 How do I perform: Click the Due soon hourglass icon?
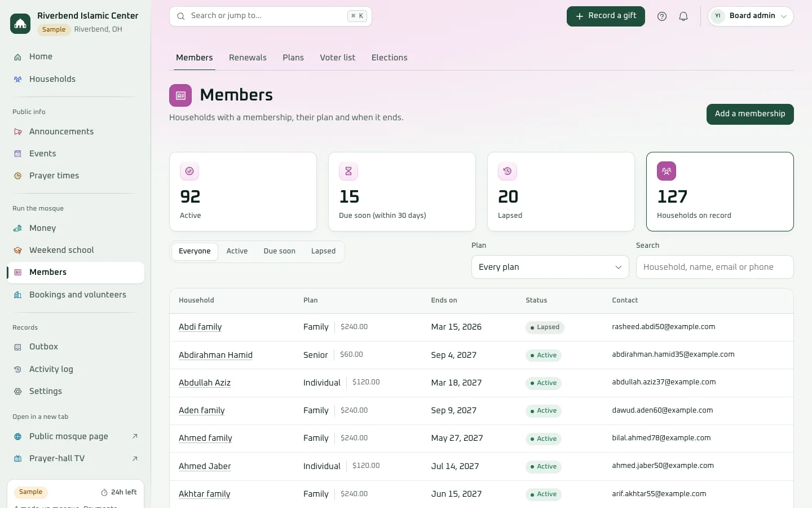(x=348, y=171)
